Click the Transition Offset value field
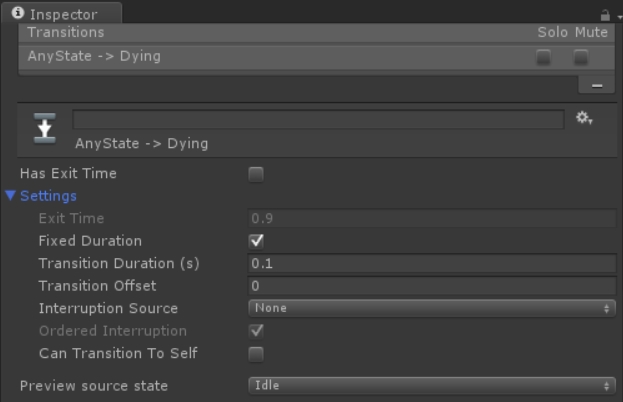The image size is (623, 402). point(432,286)
